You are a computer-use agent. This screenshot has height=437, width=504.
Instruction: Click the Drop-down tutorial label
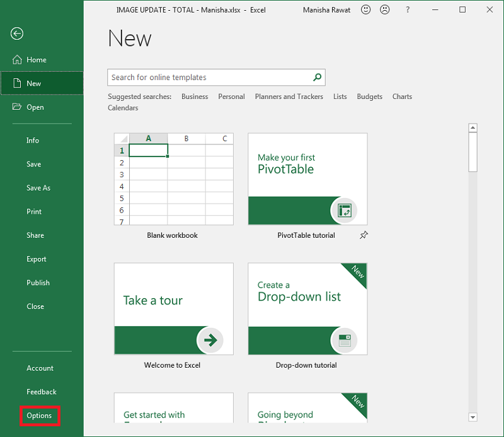click(306, 365)
